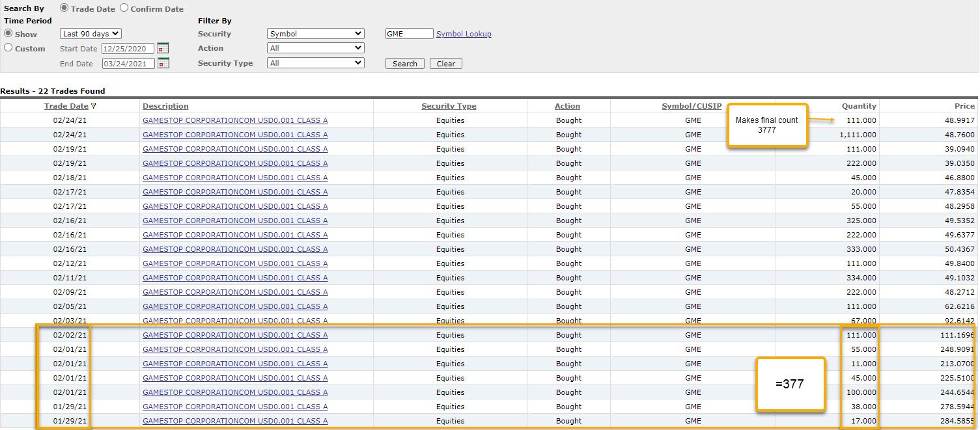This screenshot has height=430, width=980.
Task: Sort by the Trade Date column header
Action: pos(66,106)
